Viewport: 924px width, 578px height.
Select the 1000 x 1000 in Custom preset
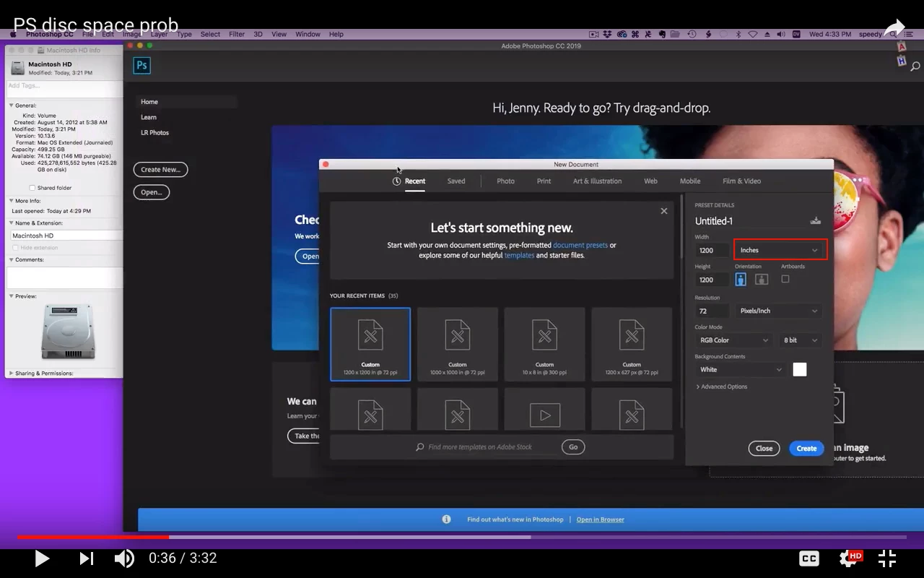[458, 344]
